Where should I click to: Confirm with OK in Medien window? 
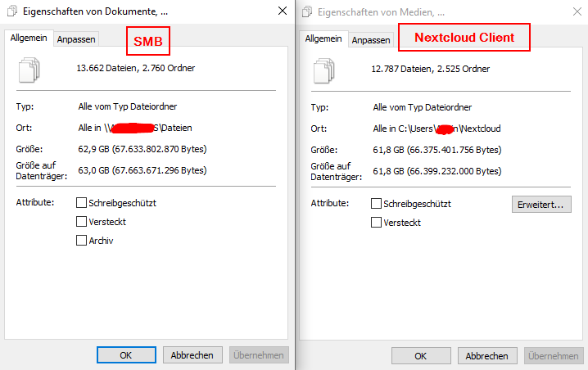click(x=421, y=356)
